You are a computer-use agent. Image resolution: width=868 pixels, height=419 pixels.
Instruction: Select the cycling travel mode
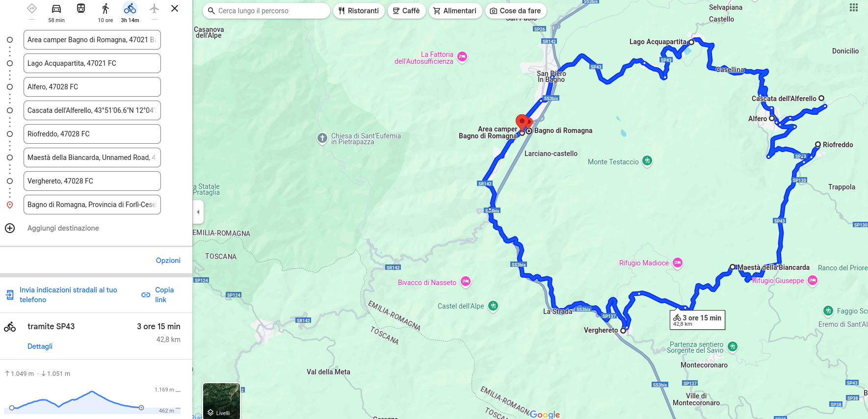[130, 9]
